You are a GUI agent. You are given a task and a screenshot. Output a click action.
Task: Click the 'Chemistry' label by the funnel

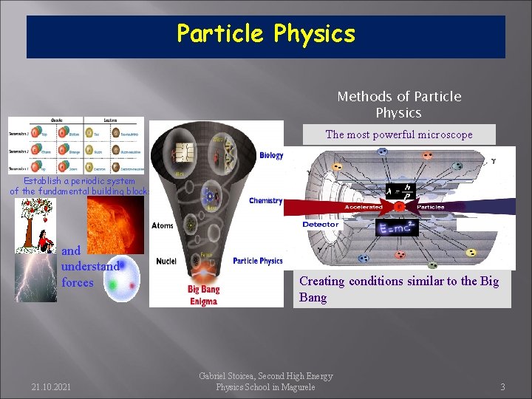click(x=266, y=201)
